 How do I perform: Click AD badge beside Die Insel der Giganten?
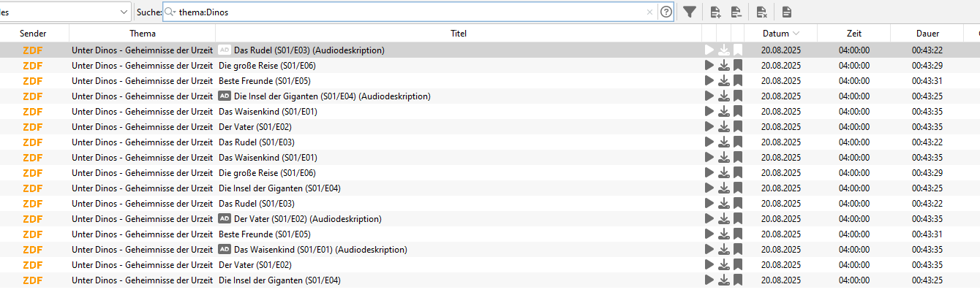(225, 96)
